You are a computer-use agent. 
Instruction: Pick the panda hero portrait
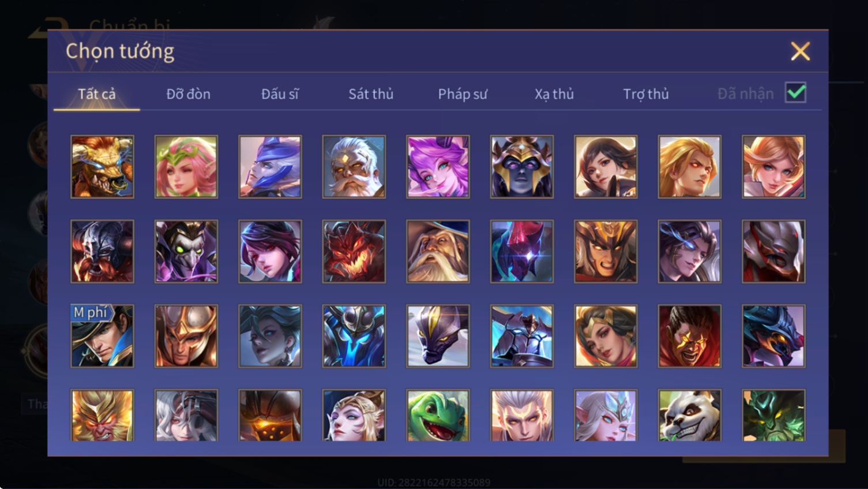(x=689, y=415)
